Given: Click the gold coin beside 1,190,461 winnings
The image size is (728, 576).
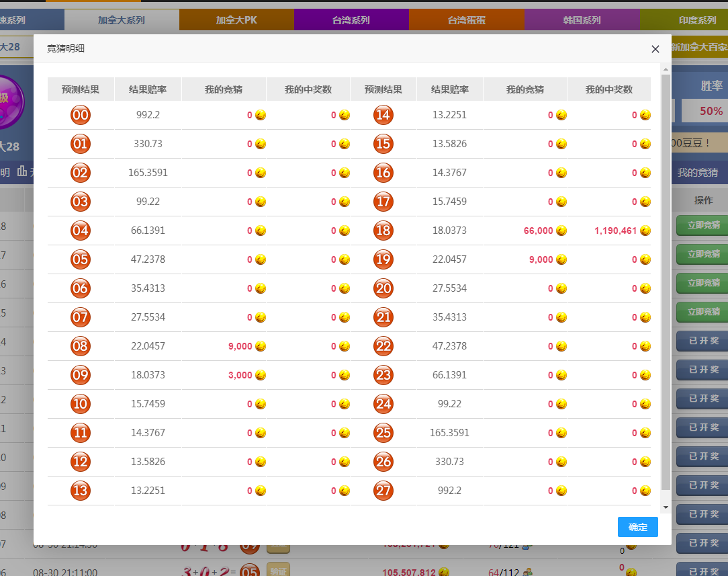Looking at the screenshot, I should coord(645,231).
